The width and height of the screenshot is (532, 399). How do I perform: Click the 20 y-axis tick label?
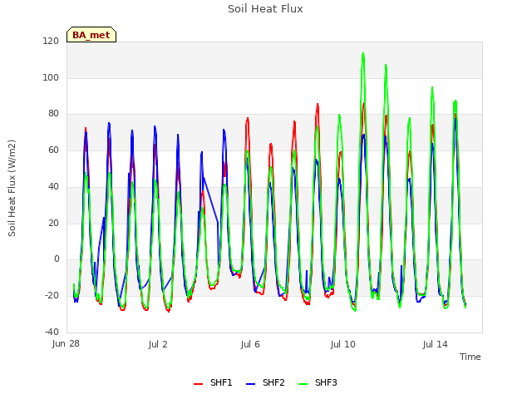pyautogui.click(x=53, y=223)
